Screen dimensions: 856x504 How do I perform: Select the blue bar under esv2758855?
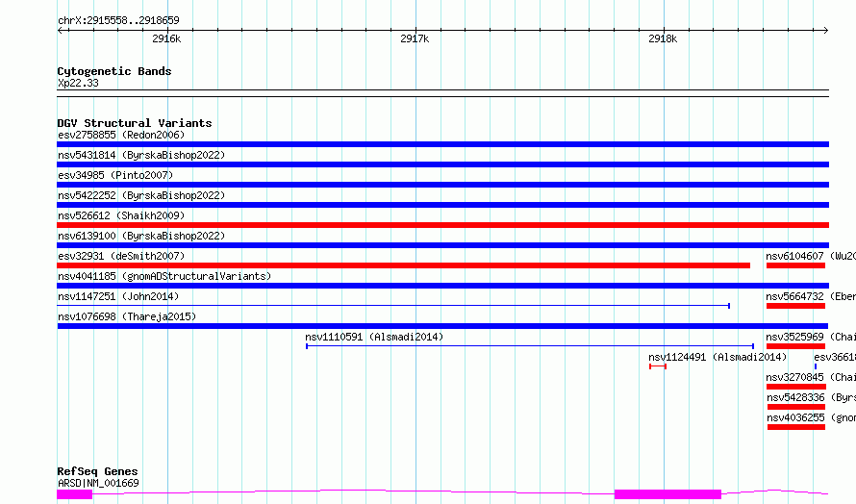[x=442, y=144]
